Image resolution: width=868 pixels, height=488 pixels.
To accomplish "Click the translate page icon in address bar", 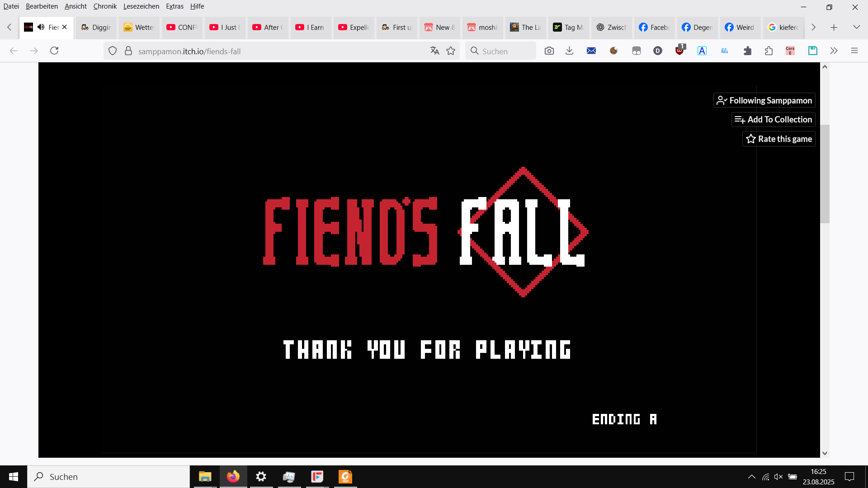I will (x=434, y=51).
